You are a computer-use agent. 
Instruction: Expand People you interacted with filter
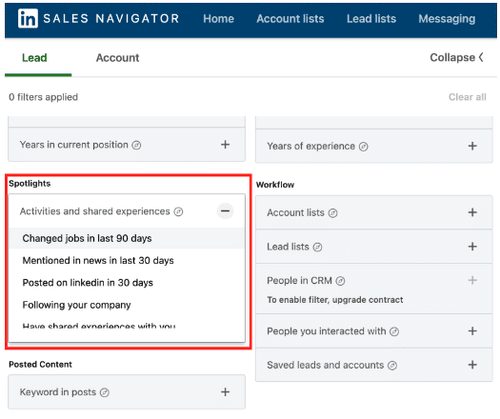(x=472, y=331)
